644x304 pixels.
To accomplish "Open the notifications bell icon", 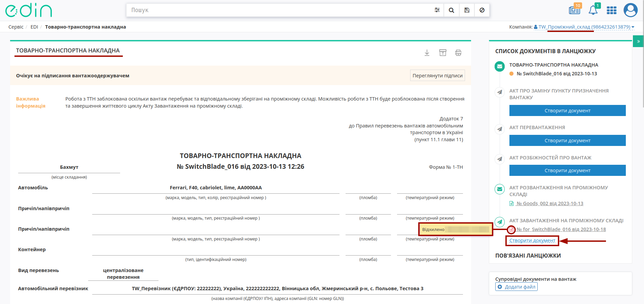I will (x=593, y=10).
